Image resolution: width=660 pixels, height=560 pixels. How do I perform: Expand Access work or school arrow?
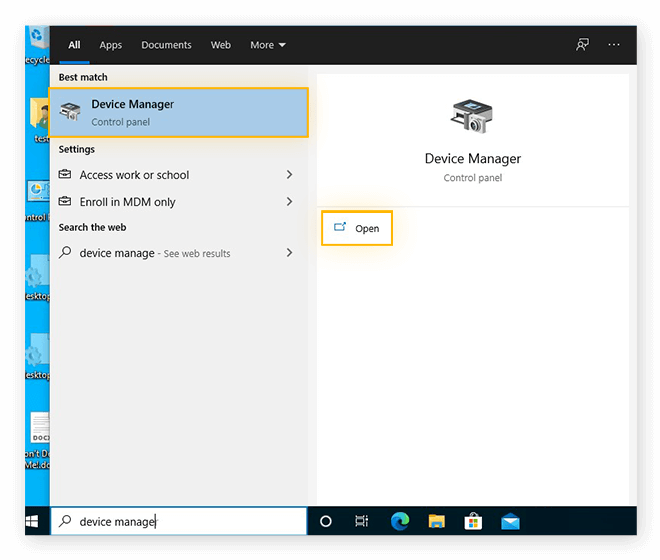tap(289, 174)
